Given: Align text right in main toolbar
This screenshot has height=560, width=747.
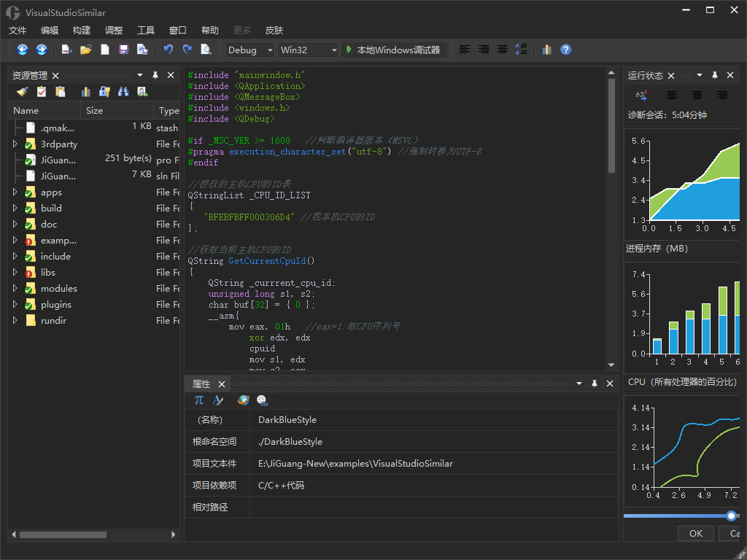Looking at the screenshot, I should click(484, 50).
